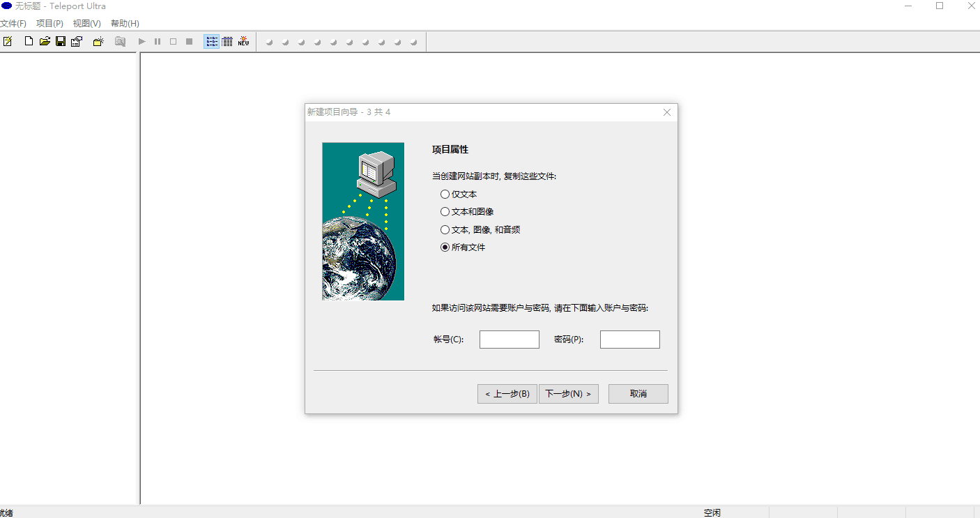Click the Save project toolbar icon
Viewport: 980px width, 518px height.
pyautogui.click(x=60, y=41)
